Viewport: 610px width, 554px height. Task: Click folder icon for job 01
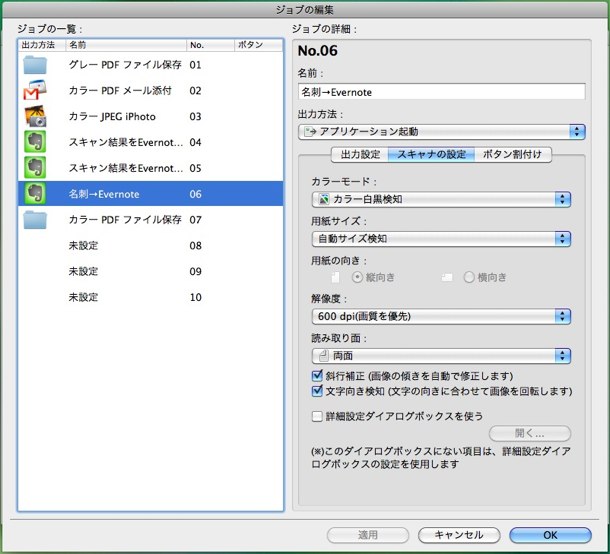[x=35, y=65]
